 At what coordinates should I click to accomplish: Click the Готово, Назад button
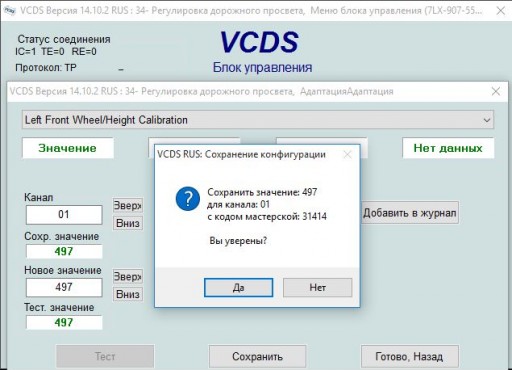pyautogui.click(x=409, y=356)
